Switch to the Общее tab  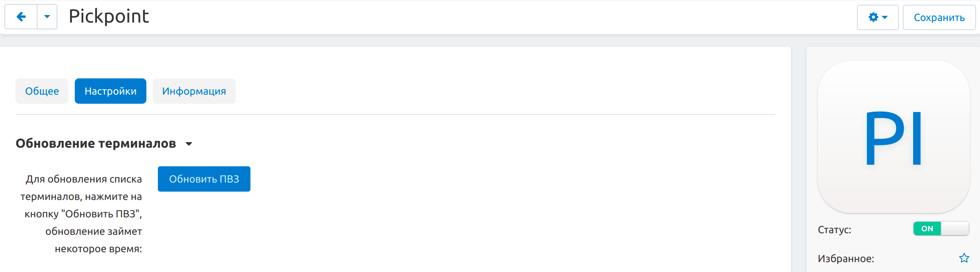click(x=42, y=91)
